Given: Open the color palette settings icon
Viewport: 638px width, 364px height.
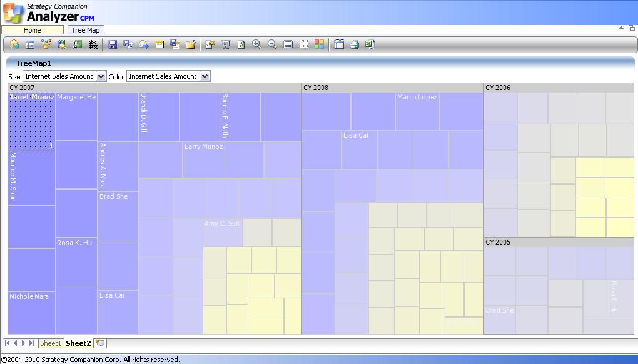Looking at the screenshot, I should click(x=320, y=44).
